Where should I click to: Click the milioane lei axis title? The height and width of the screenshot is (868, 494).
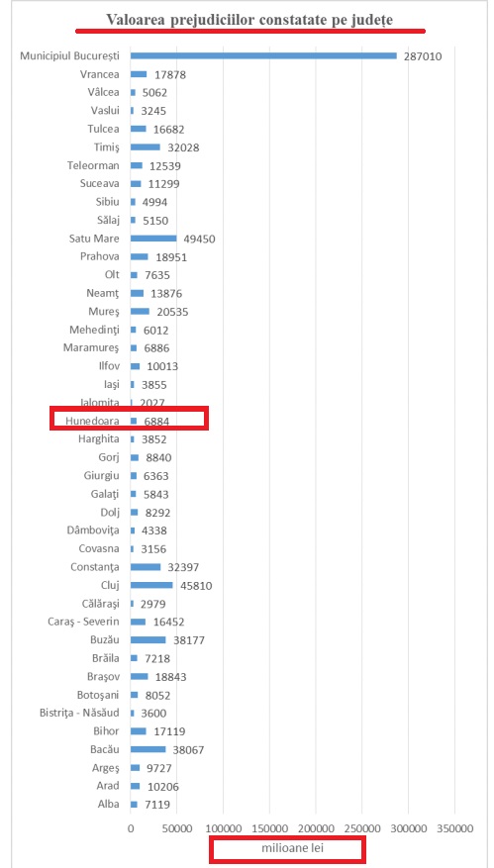[286, 847]
